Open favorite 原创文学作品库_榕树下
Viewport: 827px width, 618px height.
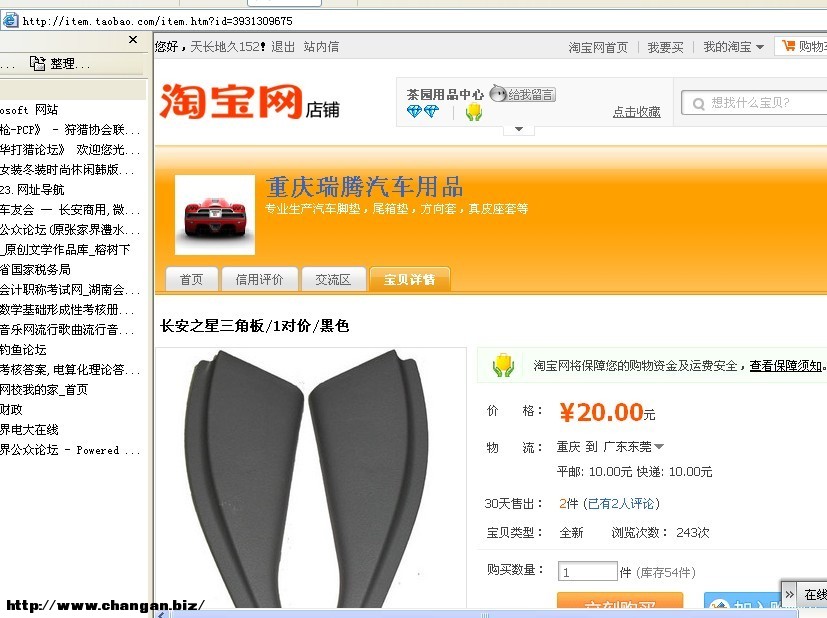65,249
